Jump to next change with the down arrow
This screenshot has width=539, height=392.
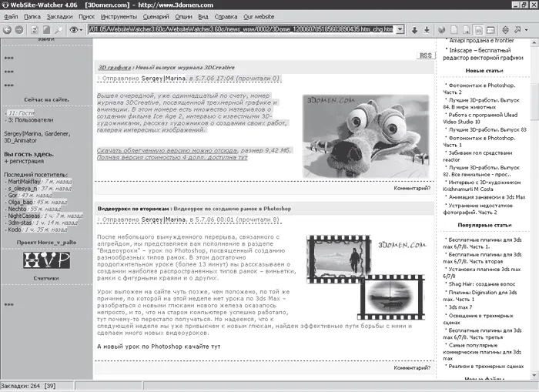pos(414,30)
